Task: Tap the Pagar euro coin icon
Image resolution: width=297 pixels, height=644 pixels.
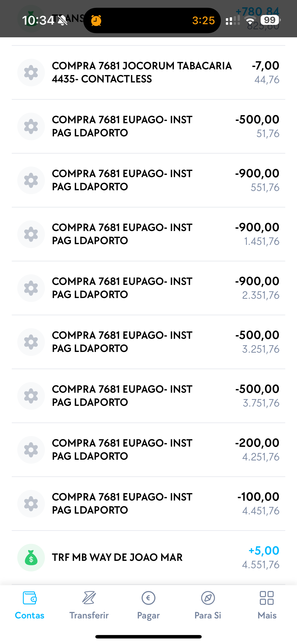Action: pyautogui.click(x=148, y=598)
